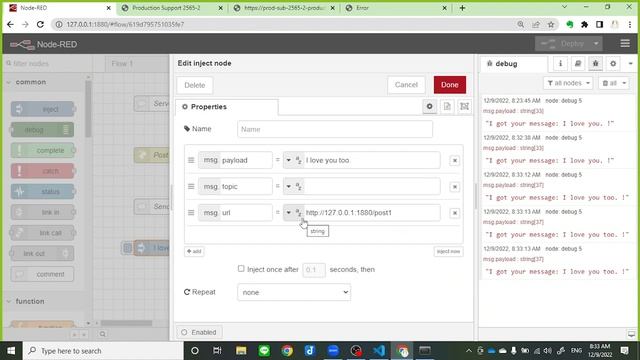The image size is (640, 360).
Task: Click the empty topic value field
Action: point(371,187)
